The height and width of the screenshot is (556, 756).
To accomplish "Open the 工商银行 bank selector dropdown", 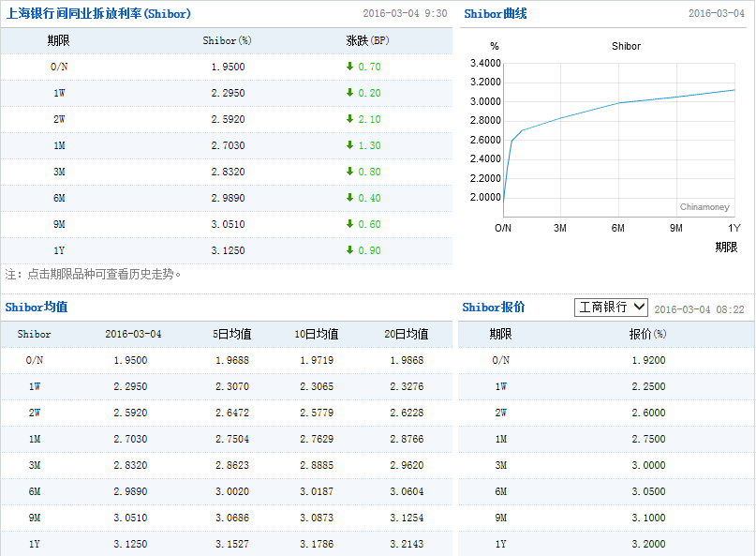I will (611, 308).
